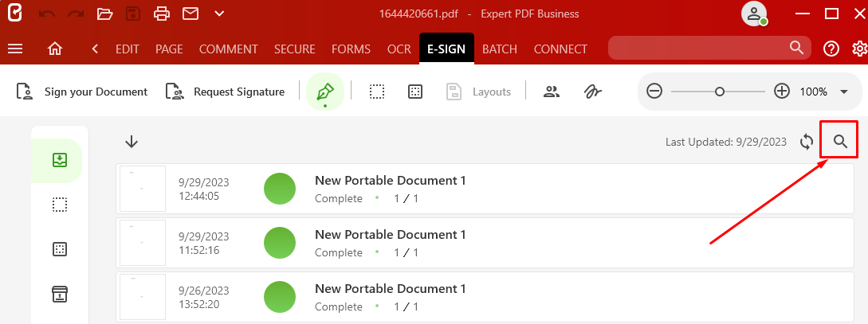The image size is (868, 324).
Task: Select the dashed square sidebar icon
Action: point(60,205)
